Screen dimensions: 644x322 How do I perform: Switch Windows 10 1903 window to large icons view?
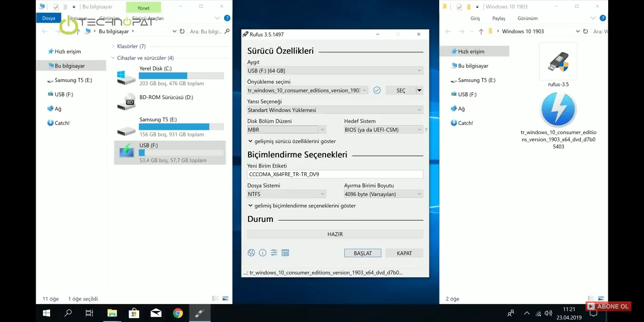coord(601,298)
